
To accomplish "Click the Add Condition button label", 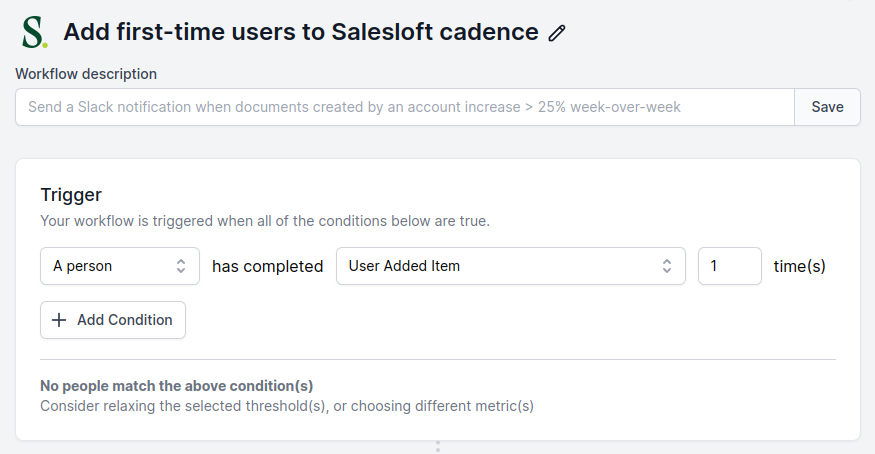I will [x=124, y=320].
